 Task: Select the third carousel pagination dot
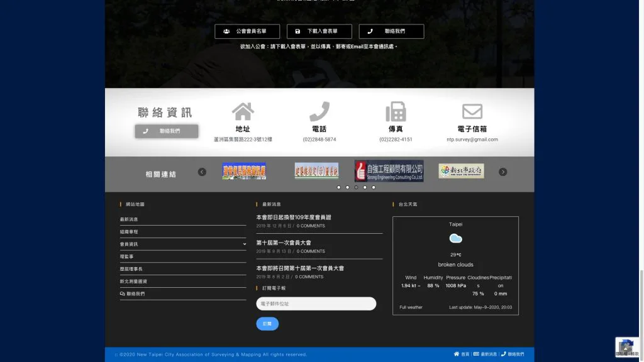pos(356,187)
